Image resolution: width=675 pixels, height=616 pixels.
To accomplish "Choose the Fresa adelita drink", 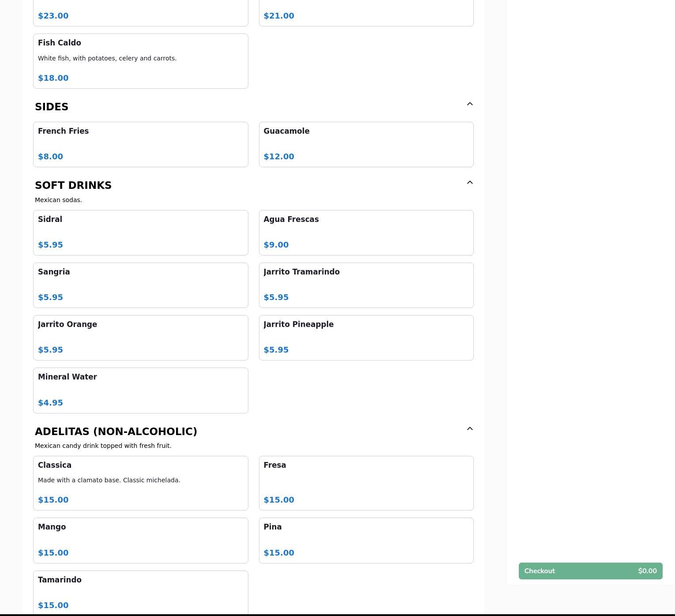I will coord(366,483).
